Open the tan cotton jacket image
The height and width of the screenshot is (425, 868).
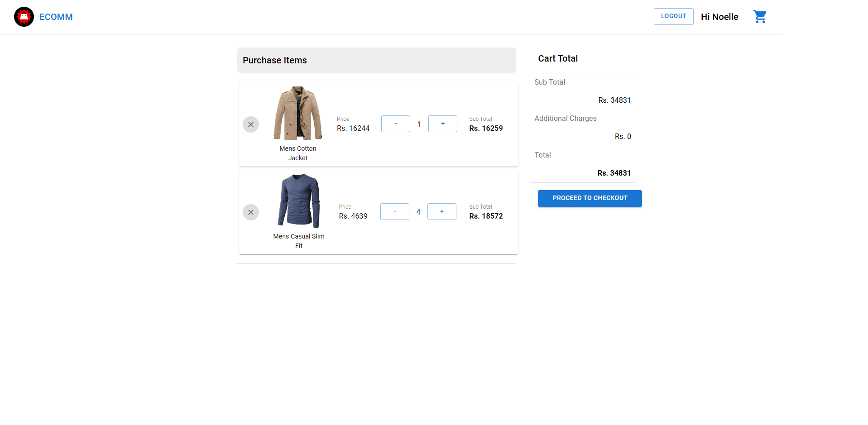click(x=298, y=113)
